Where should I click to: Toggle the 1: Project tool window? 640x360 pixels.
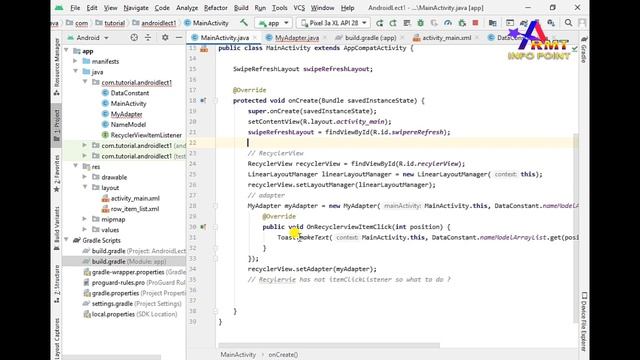coord(57,126)
